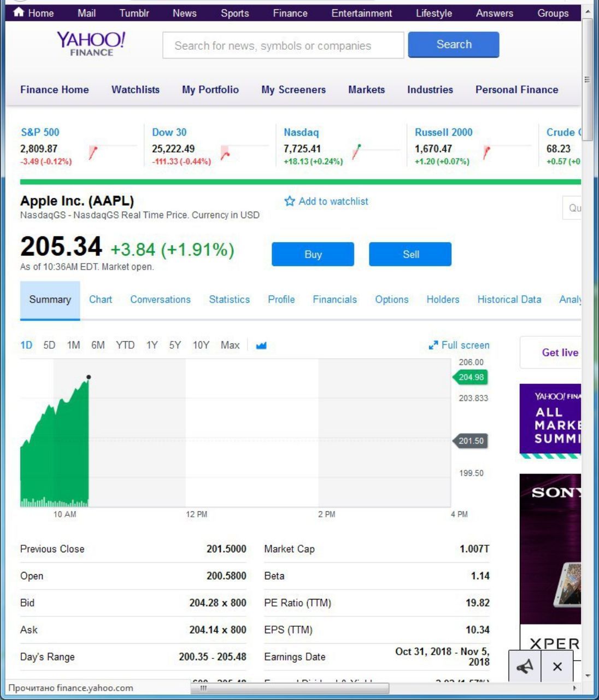Click the vertical scrollbar thumb

(x=588, y=79)
